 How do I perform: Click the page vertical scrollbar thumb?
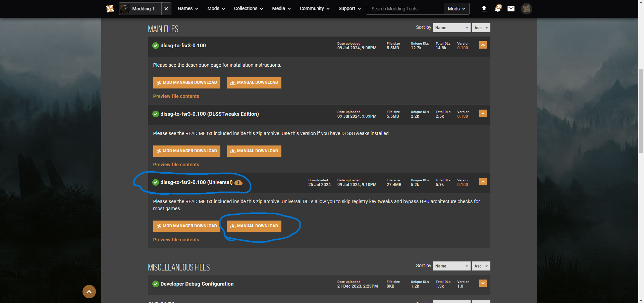click(641, 111)
